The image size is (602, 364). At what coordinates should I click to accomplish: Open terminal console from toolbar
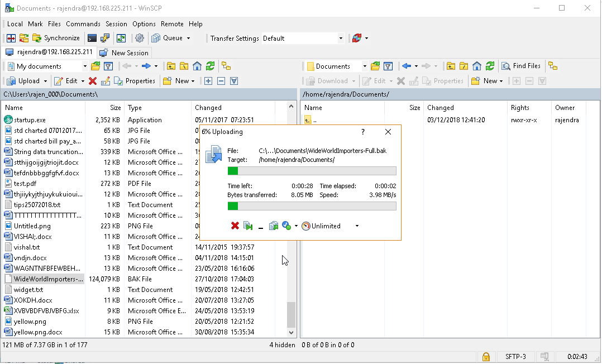(x=92, y=39)
